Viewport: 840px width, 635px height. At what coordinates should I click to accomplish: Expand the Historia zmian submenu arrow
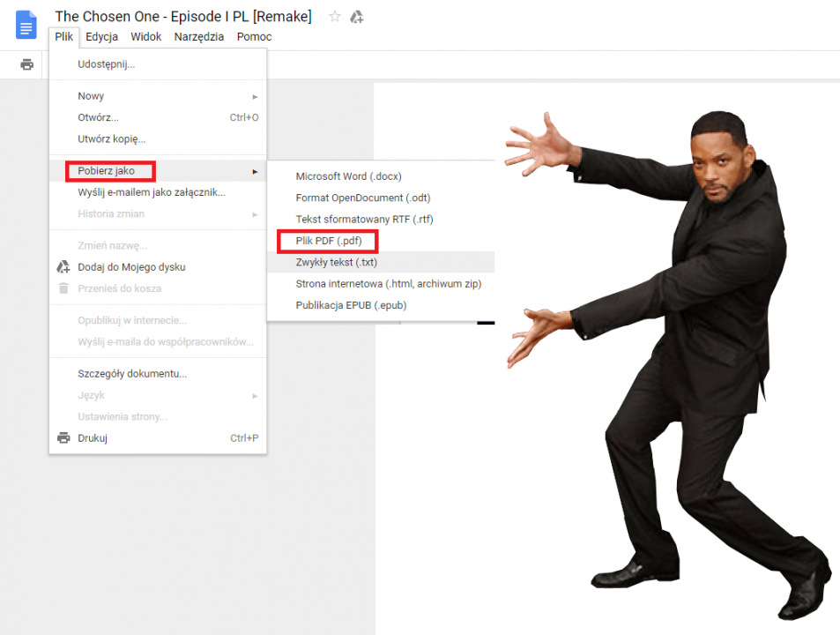click(255, 214)
